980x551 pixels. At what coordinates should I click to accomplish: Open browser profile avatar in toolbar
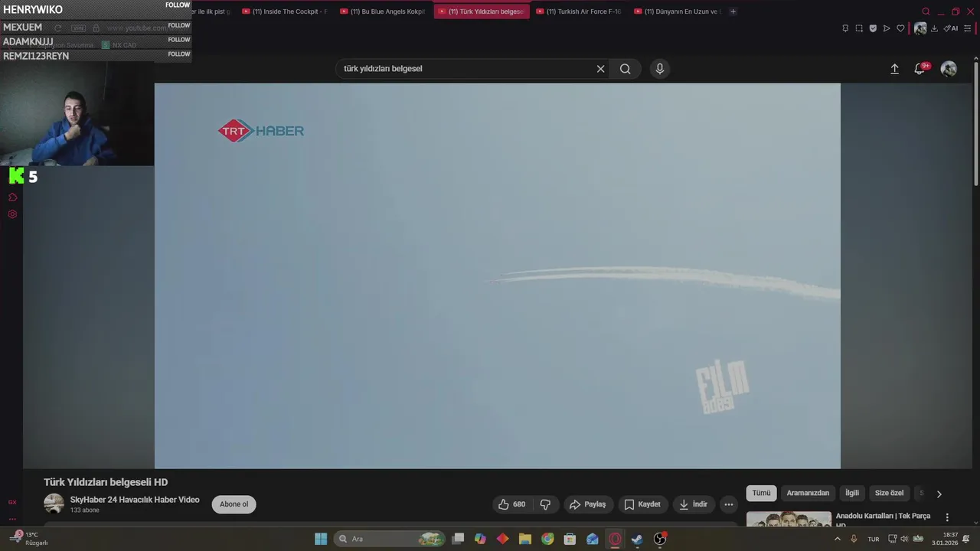920,28
